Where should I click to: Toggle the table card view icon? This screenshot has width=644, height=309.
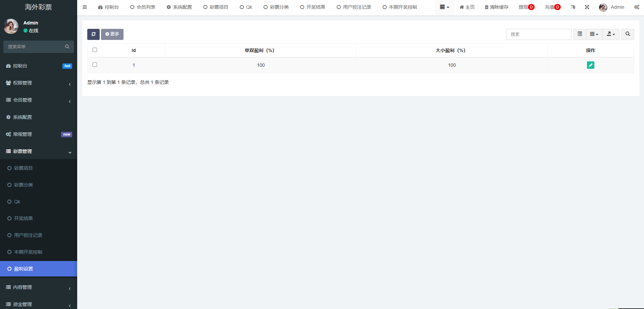[x=580, y=34]
